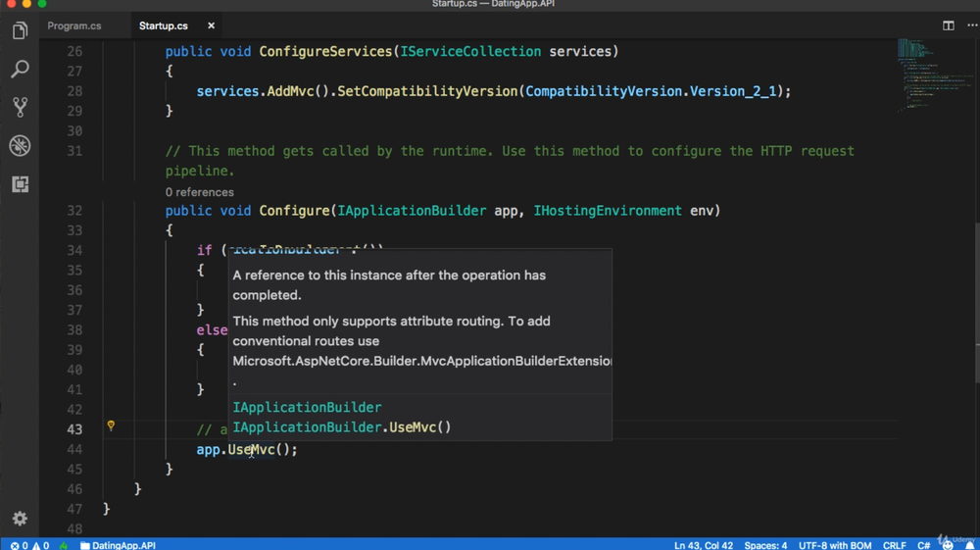Open the More Actions ellipsis menu
The height and width of the screenshot is (550, 980).
click(972, 25)
